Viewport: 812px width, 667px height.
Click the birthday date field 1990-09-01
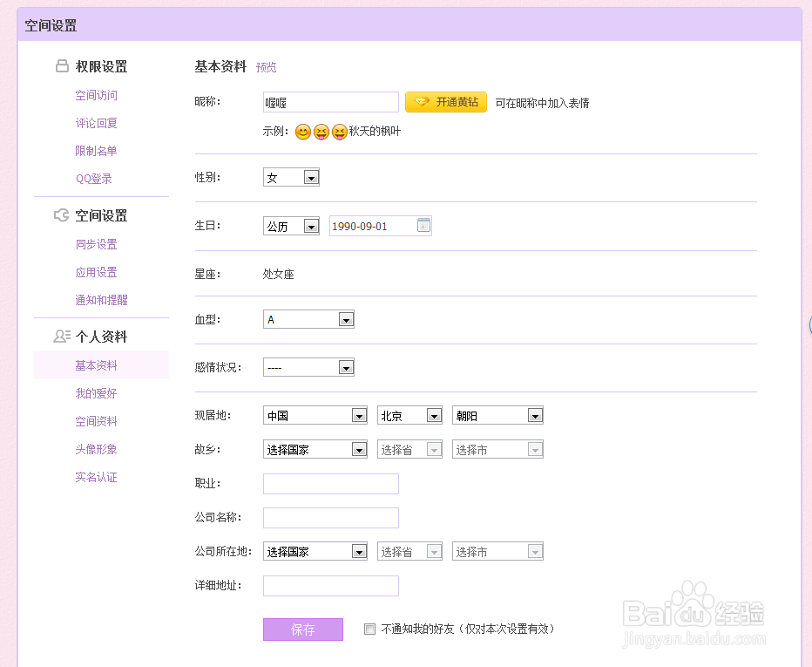pyautogui.click(x=381, y=226)
